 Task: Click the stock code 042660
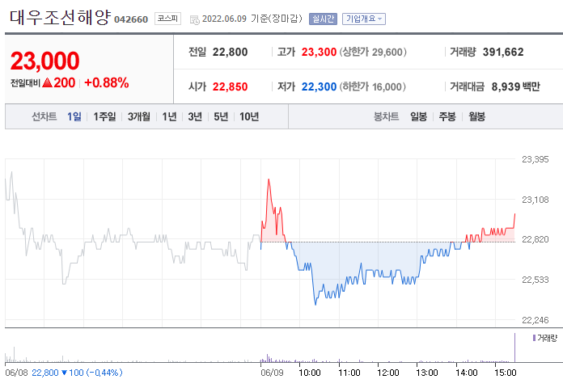point(131,19)
